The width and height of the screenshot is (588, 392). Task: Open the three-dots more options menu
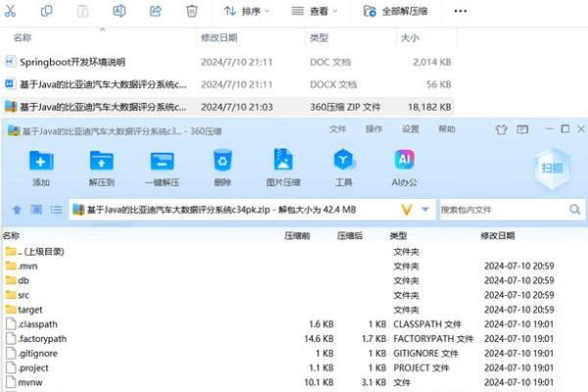(461, 11)
